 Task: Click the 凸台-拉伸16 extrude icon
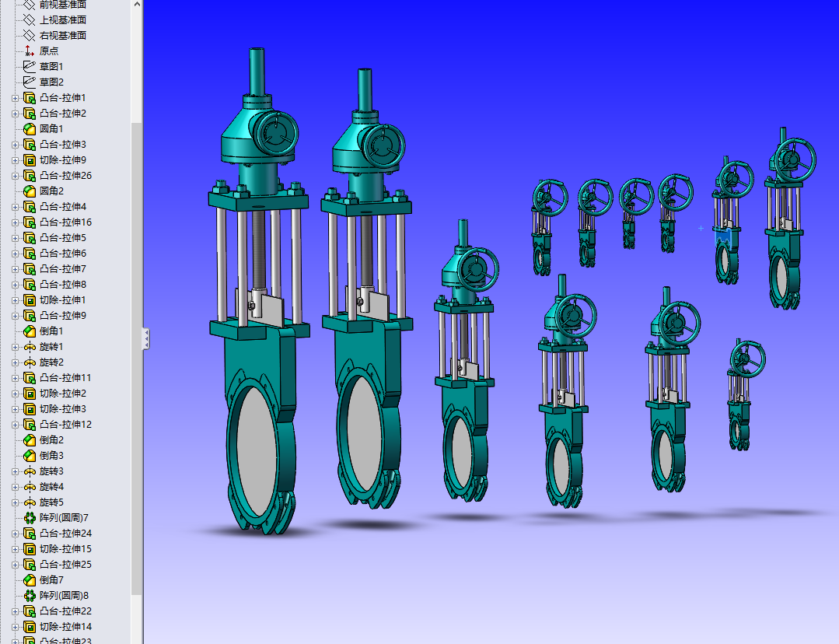(x=30, y=222)
